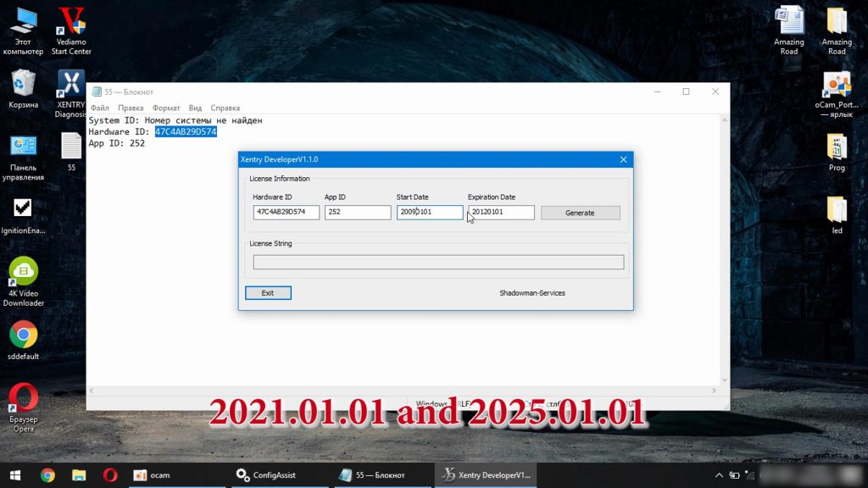
Task: Open Панель управления desktop icon
Action: click(x=23, y=158)
